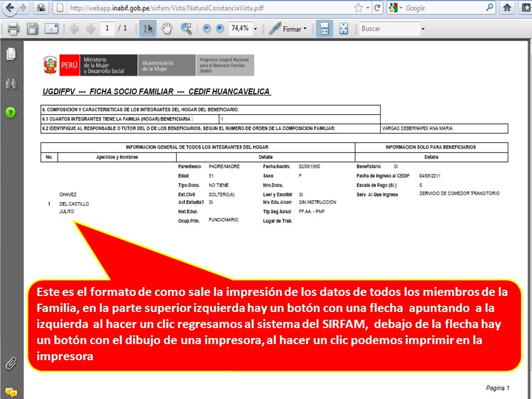The image size is (532, 399).
Task: Go to previous page arrow in PDF toolbar
Action: click(74, 29)
